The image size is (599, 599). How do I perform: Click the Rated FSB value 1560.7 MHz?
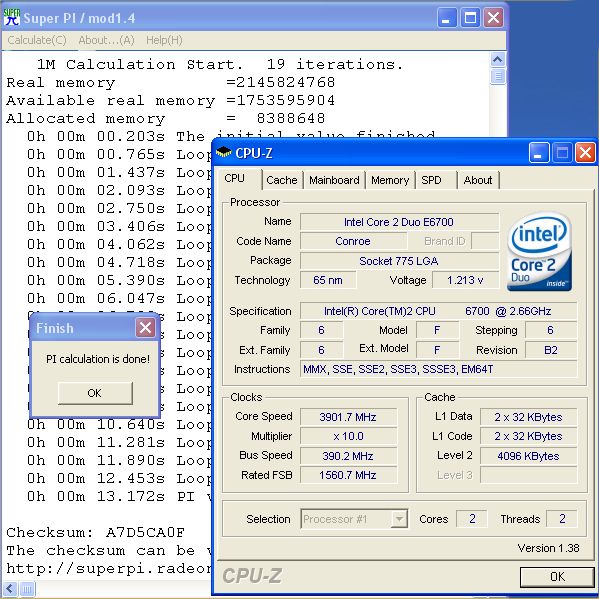coord(348,475)
